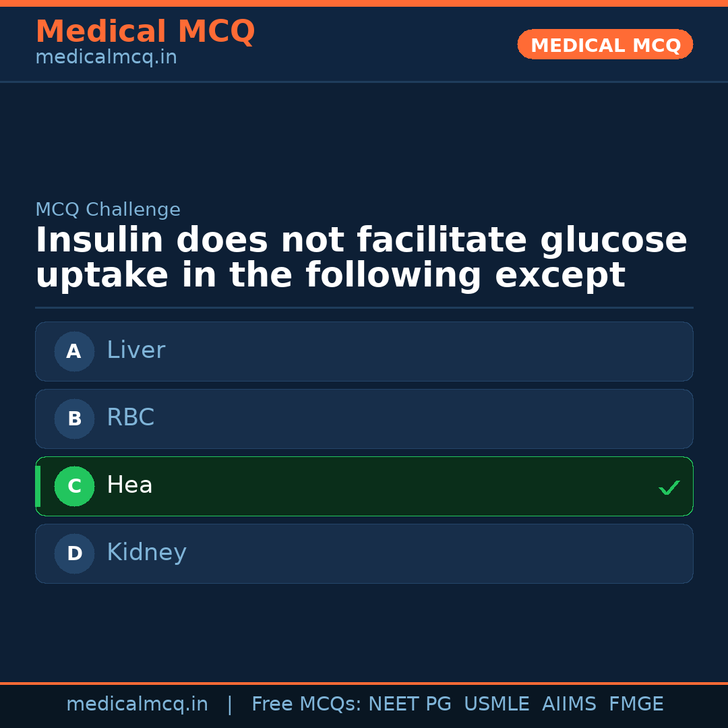Choose the letter D circle badge
728x728 pixels.
(x=74, y=553)
